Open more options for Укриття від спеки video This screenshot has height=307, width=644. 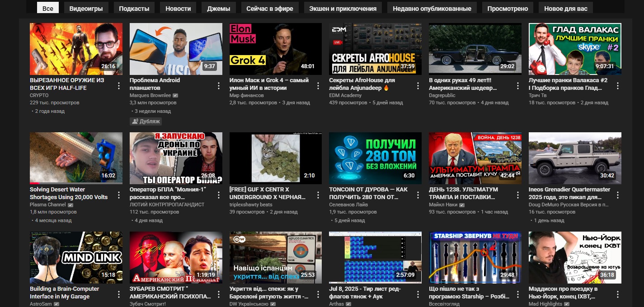(319, 294)
